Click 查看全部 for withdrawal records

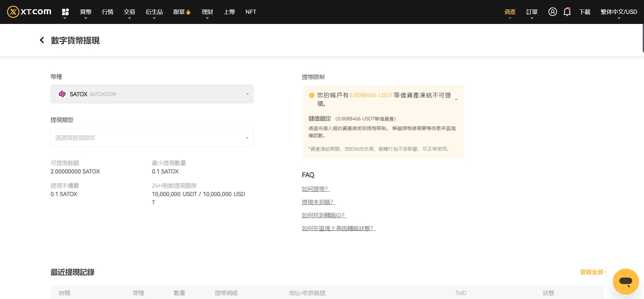[593, 272]
